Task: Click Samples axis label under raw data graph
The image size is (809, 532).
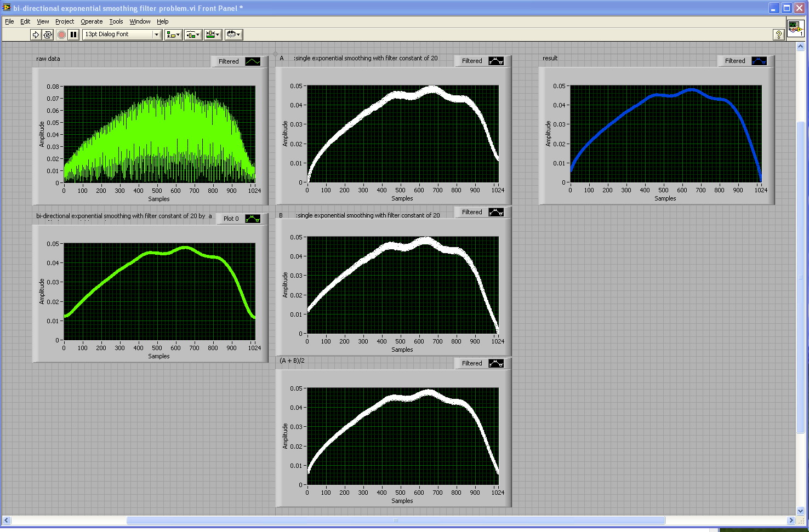Action: tap(159, 199)
